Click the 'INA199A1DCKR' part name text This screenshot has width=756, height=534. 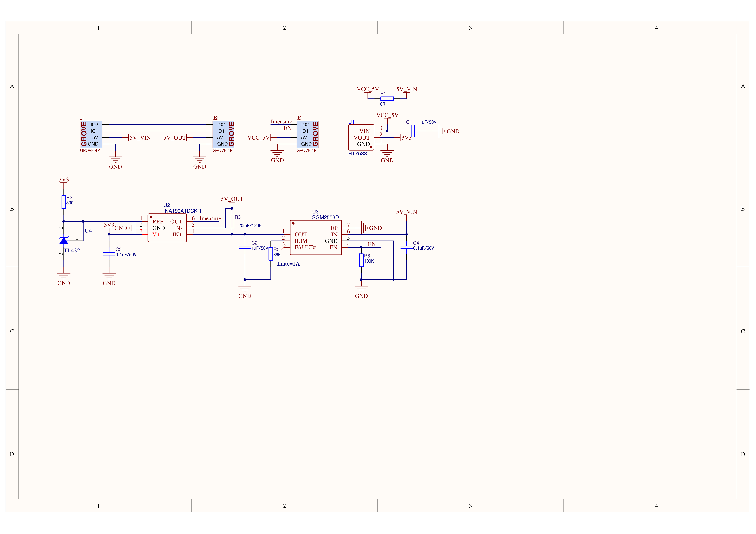tap(182, 211)
